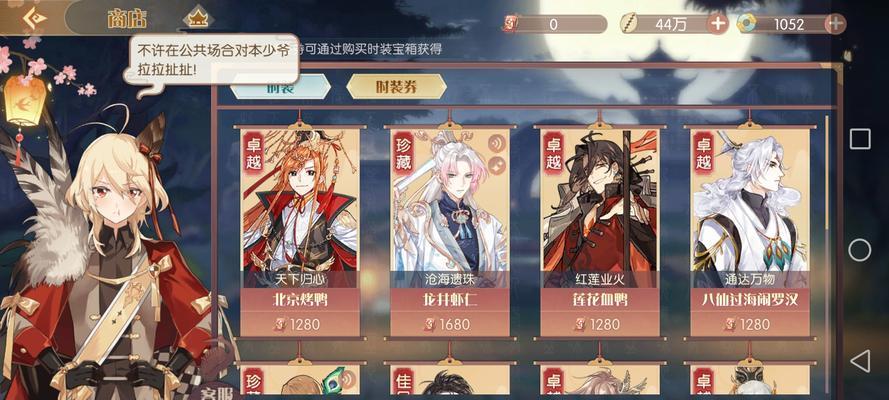Select the 通达万物 costume portrait
This screenshot has height=400, width=889.
(749, 207)
